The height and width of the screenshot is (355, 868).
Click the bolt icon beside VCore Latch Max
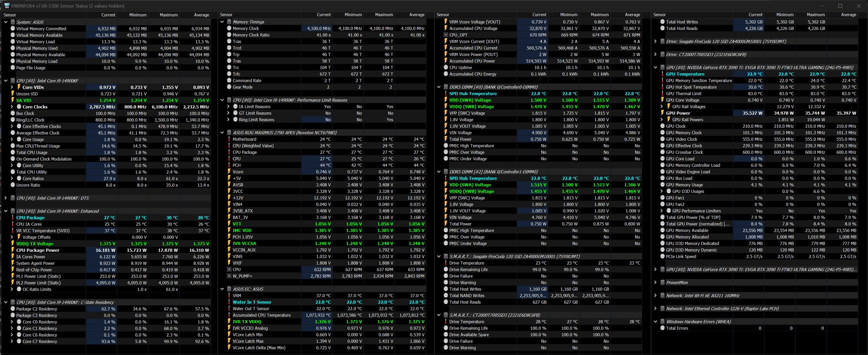coord(229,341)
